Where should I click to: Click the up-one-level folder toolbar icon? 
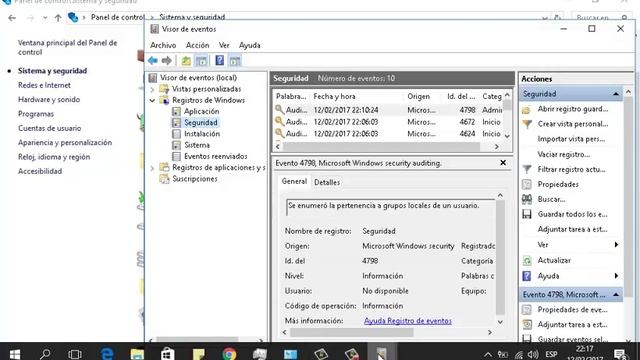186,61
